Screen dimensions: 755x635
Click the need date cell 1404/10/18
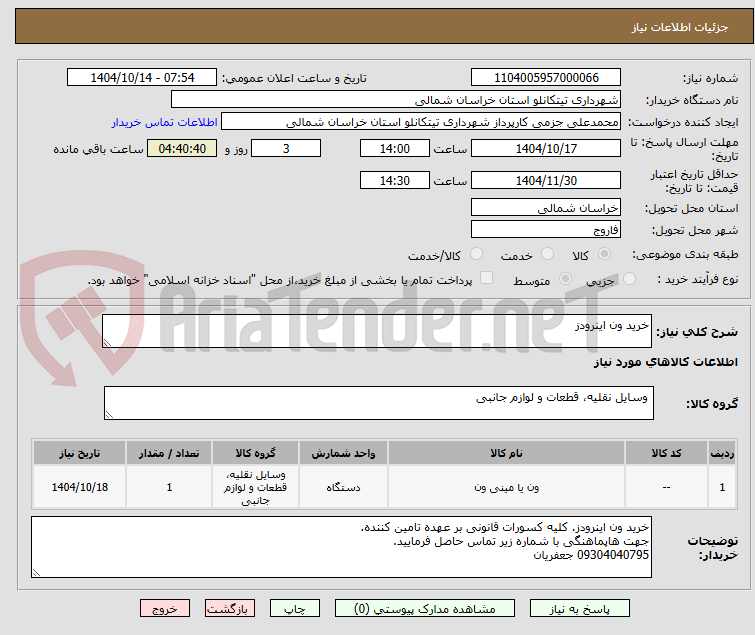pyautogui.click(x=80, y=487)
